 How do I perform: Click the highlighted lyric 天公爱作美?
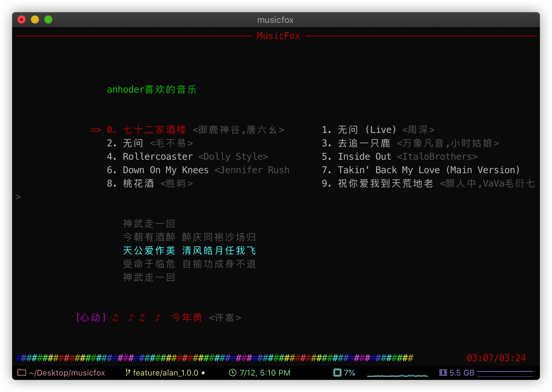149,251
